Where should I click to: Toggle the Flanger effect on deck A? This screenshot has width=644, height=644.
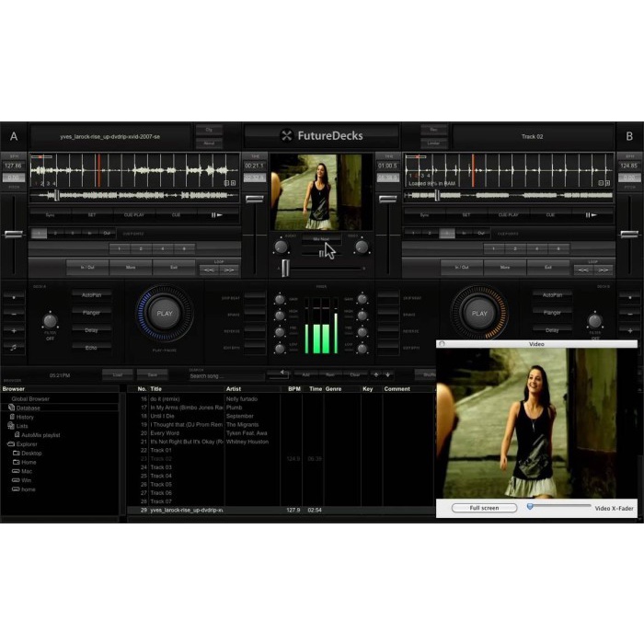(x=92, y=313)
